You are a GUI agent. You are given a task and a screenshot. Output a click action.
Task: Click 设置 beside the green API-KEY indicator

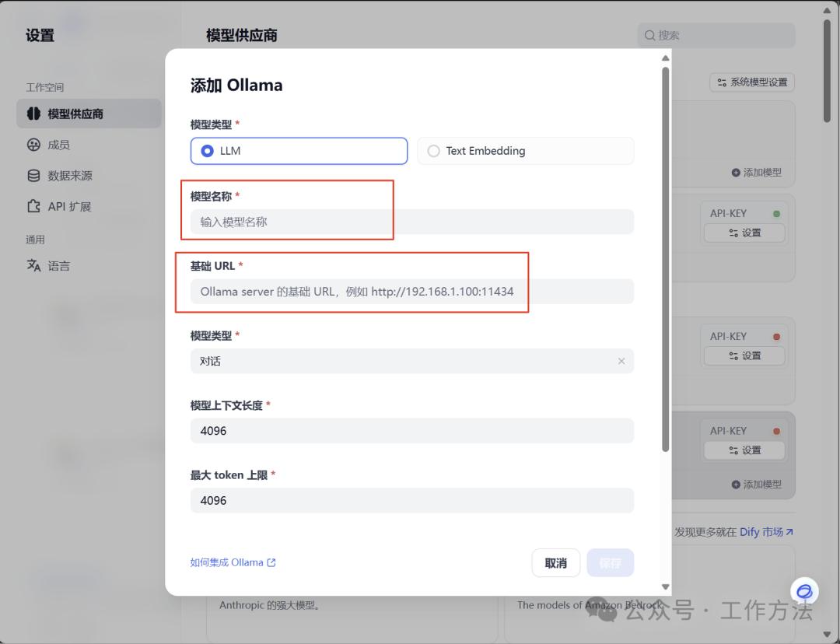tap(744, 233)
